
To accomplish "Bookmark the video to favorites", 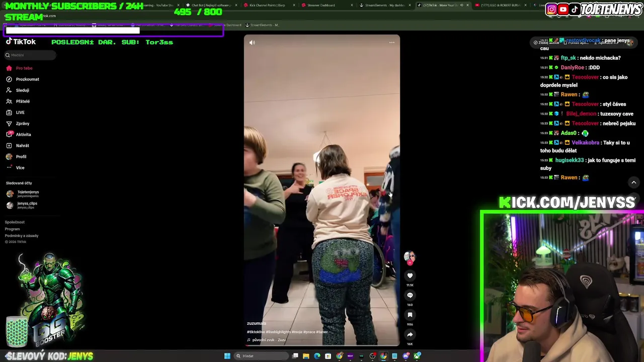I will click(x=410, y=315).
